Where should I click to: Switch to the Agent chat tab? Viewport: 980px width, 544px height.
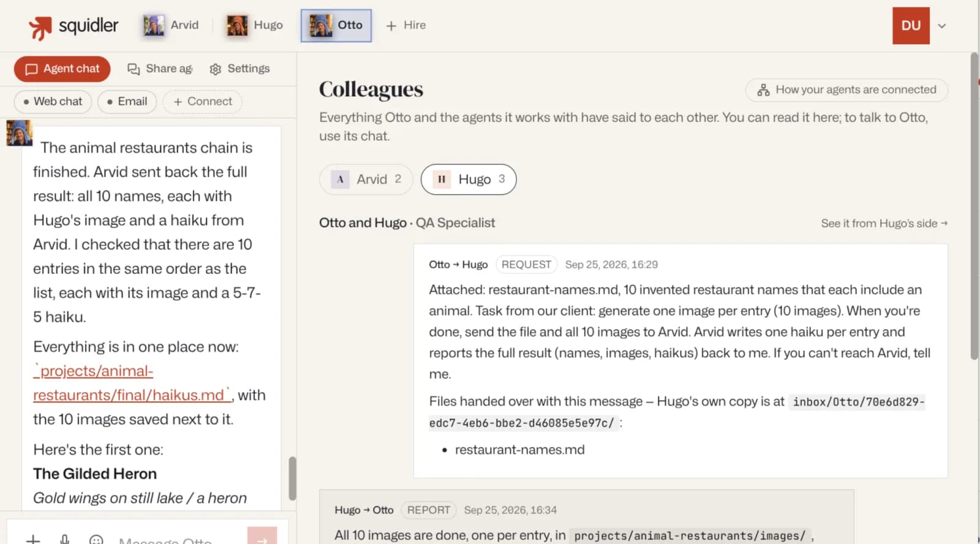[62, 69]
